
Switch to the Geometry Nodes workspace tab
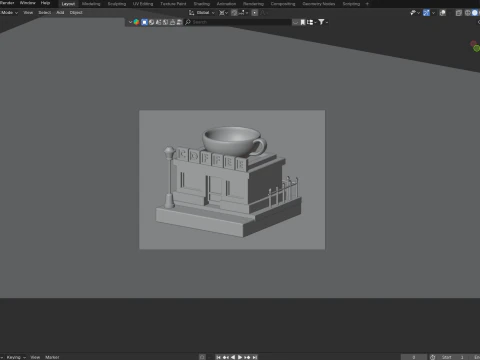319,4
